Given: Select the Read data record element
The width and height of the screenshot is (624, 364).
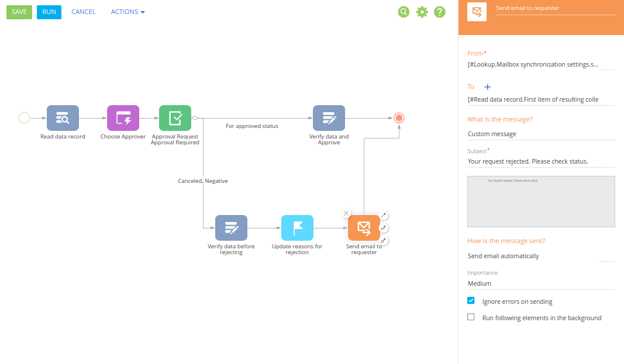Looking at the screenshot, I should click(63, 118).
